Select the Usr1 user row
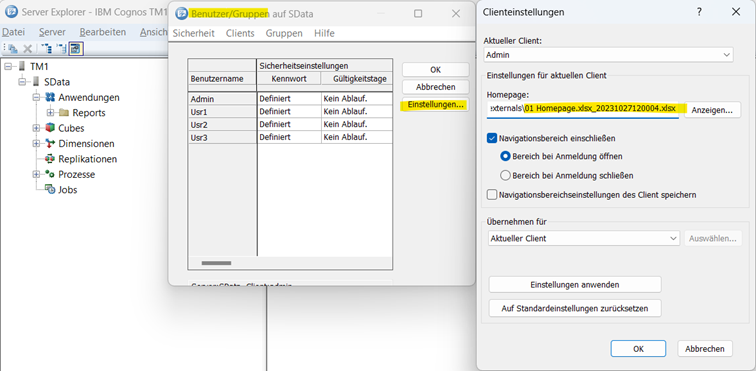Viewport: 756px width, 371px height. [x=222, y=111]
